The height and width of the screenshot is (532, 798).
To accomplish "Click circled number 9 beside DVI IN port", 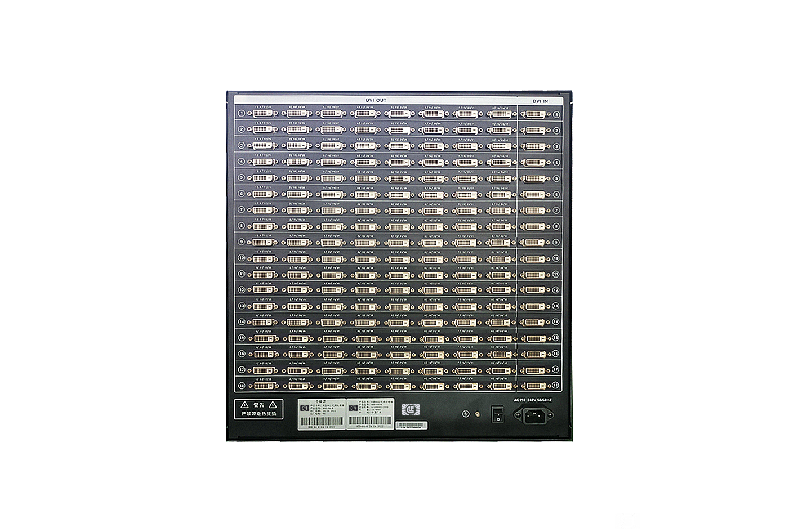I will tap(556, 242).
